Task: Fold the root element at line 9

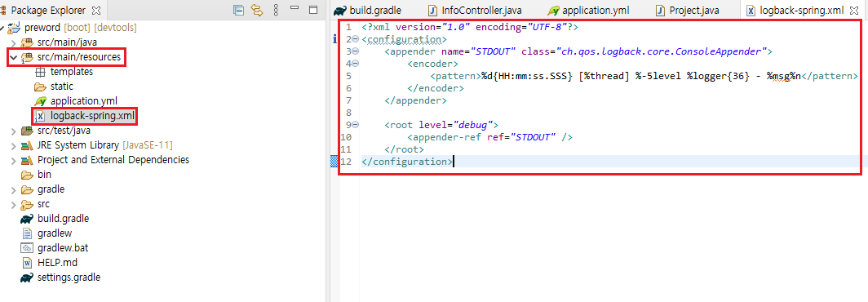Action: (356, 125)
